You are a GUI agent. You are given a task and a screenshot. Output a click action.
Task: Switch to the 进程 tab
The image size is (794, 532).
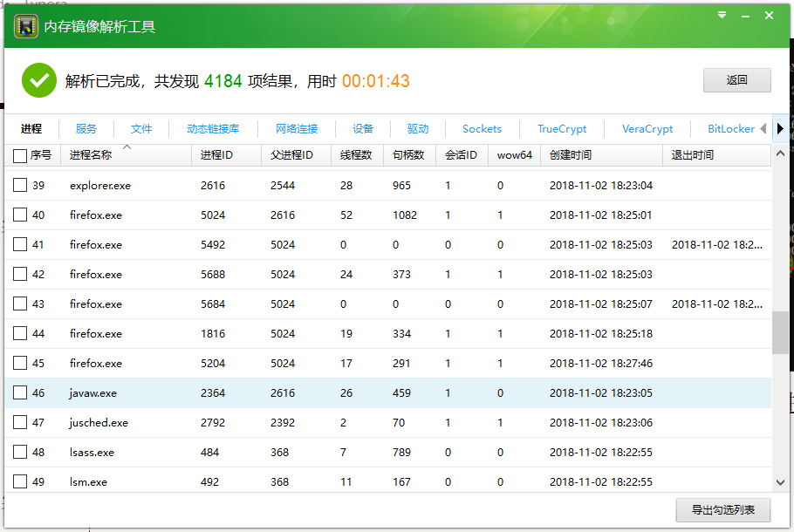31,129
